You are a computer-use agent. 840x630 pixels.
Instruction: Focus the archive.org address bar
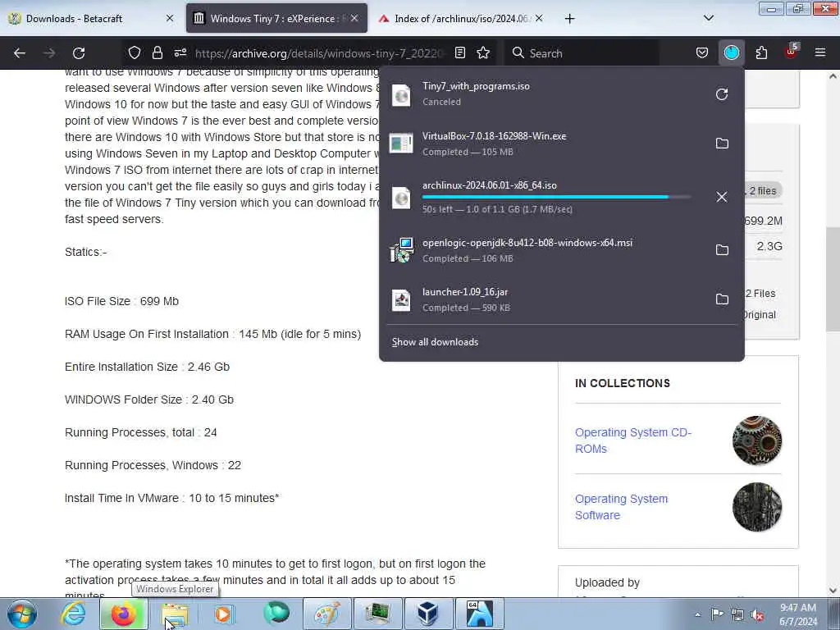coord(319,53)
